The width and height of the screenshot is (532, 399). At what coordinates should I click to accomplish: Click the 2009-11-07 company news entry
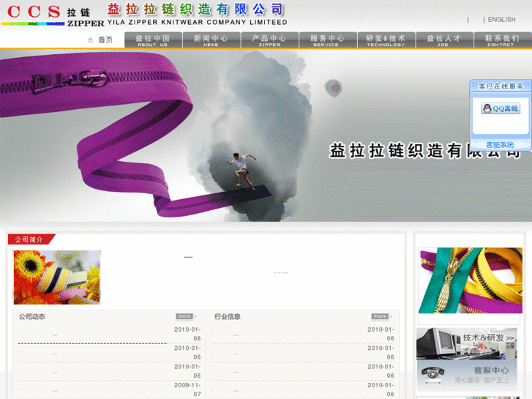click(x=109, y=389)
